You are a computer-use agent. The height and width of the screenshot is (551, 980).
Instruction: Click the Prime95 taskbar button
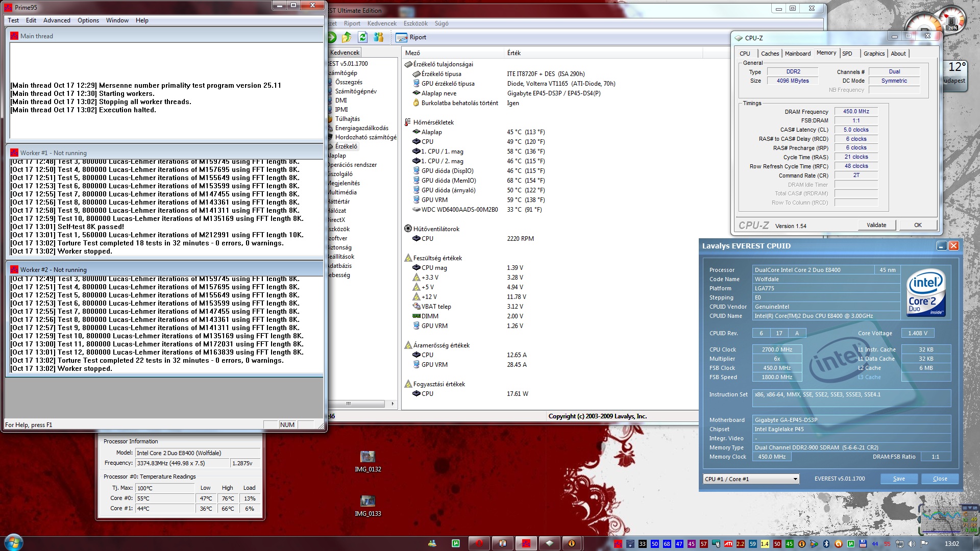coord(526,543)
